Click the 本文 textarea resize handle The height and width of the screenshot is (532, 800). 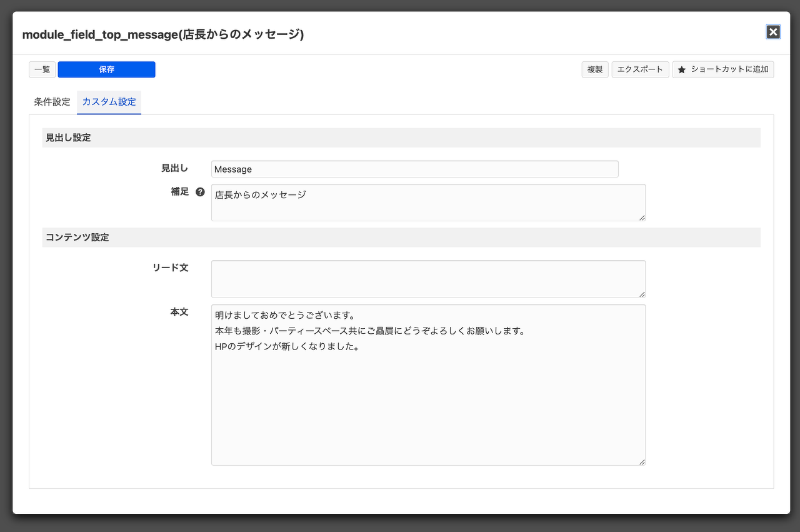pyautogui.click(x=642, y=462)
